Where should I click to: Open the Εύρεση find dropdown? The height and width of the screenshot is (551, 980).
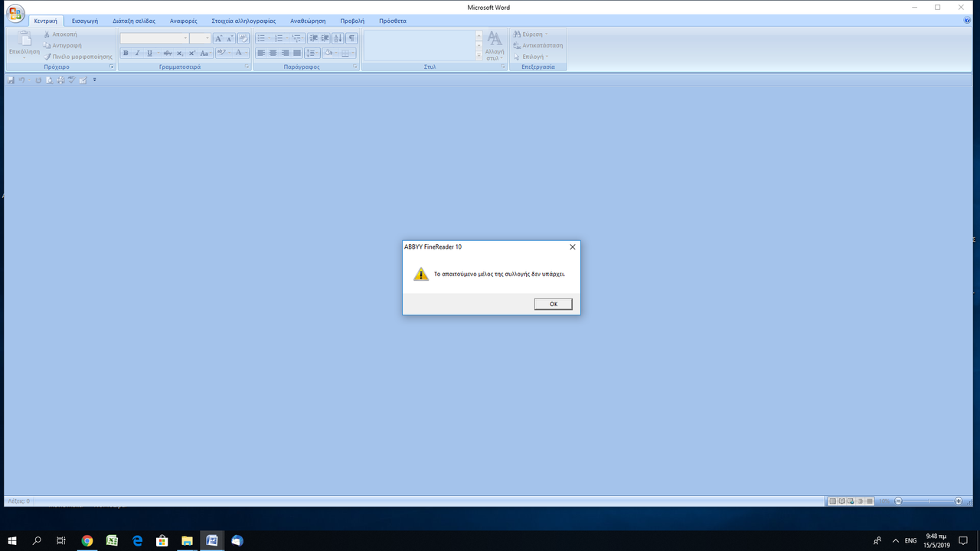click(531, 34)
